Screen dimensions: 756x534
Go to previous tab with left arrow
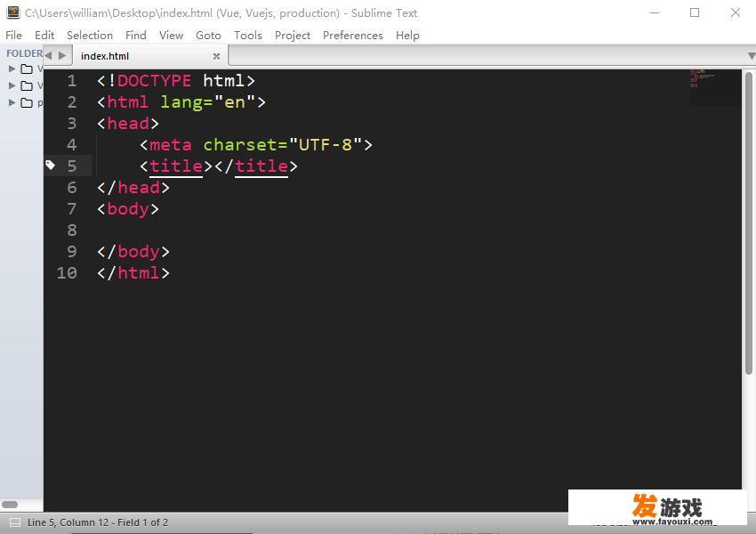[x=48, y=55]
